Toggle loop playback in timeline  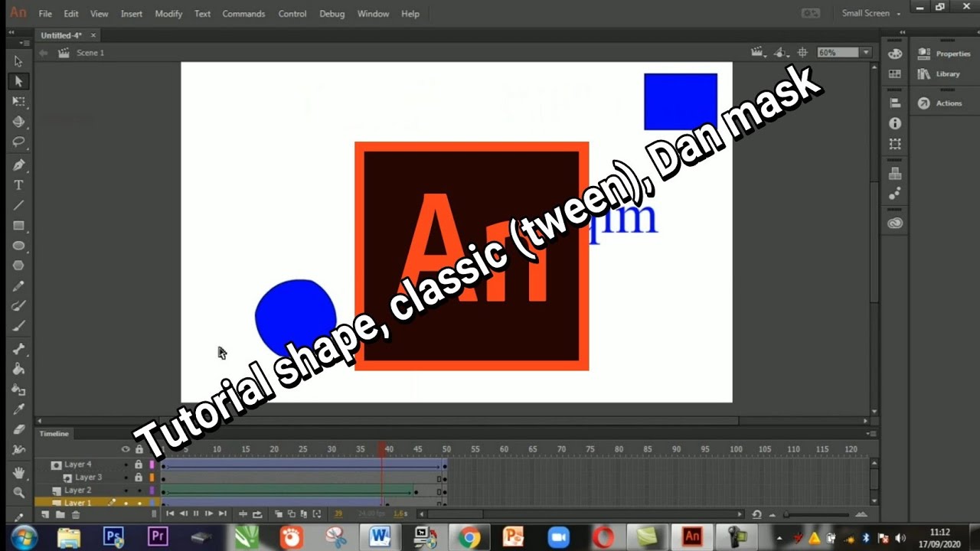[257, 514]
